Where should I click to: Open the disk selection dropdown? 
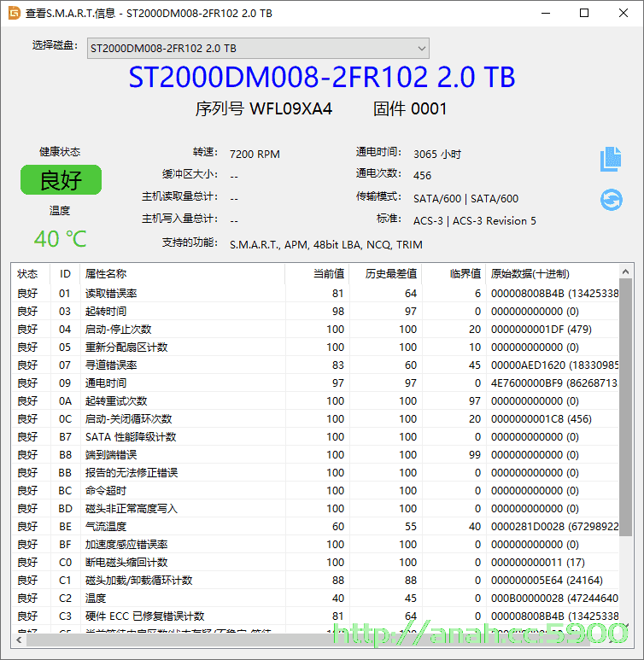click(258, 49)
